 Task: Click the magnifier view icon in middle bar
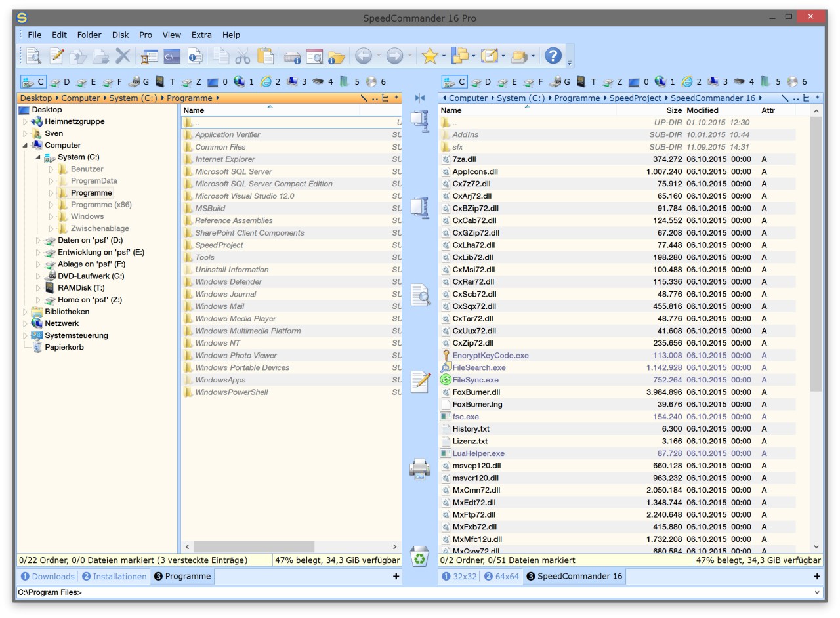click(420, 295)
